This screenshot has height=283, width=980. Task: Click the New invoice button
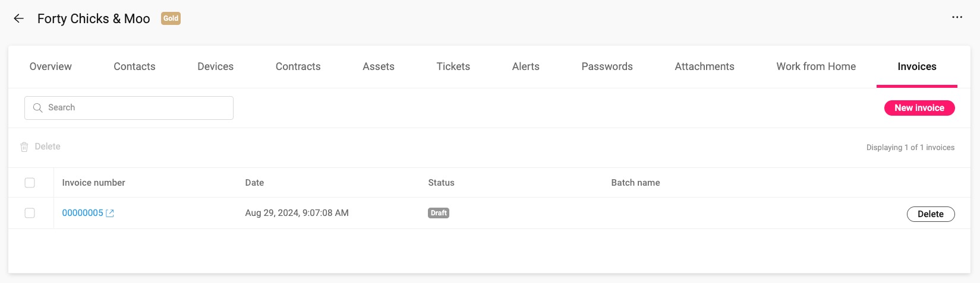coord(919,108)
